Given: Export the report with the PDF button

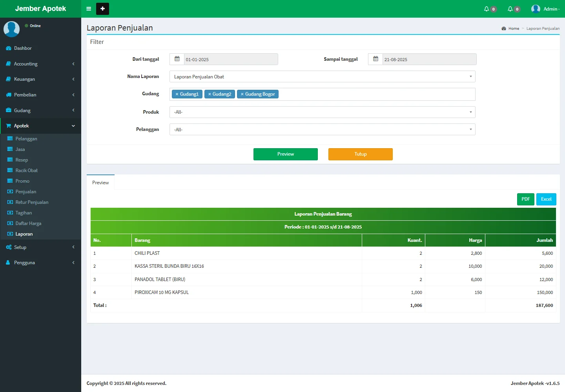Looking at the screenshot, I should (525, 199).
